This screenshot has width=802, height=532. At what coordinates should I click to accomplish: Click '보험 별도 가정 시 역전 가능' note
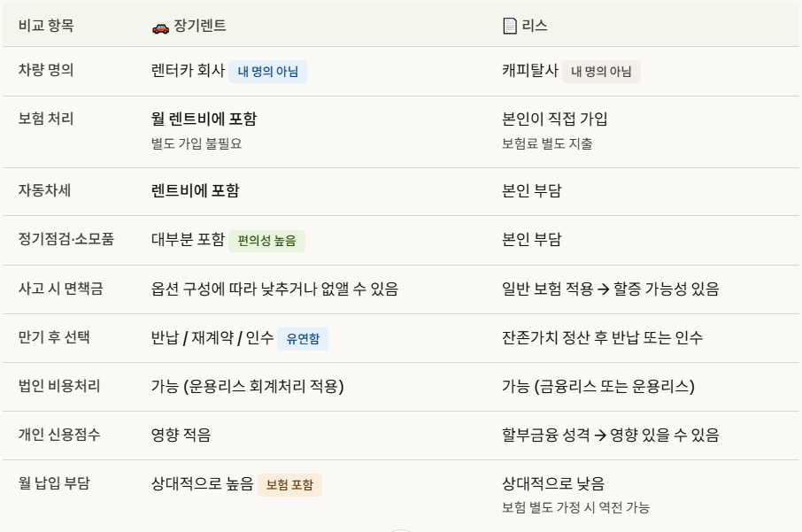[x=575, y=507]
